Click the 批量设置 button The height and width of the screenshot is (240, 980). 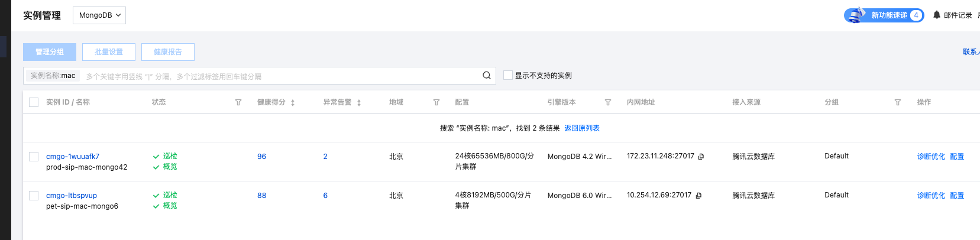click(109, 52)
